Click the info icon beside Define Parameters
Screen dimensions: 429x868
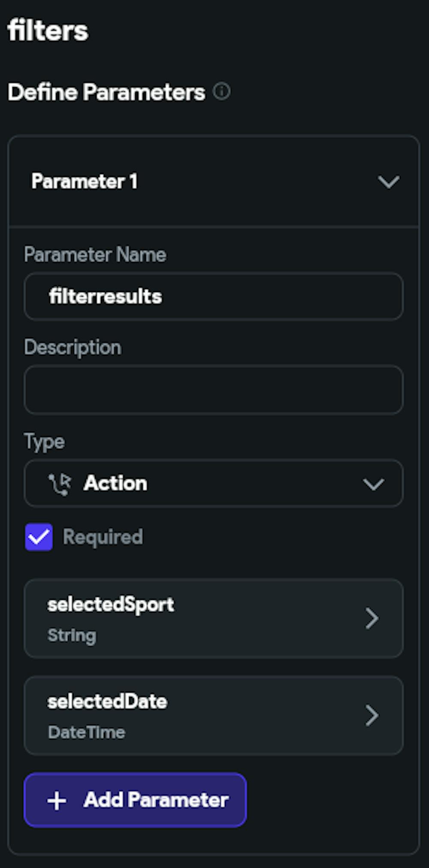(x=222, y=91)
